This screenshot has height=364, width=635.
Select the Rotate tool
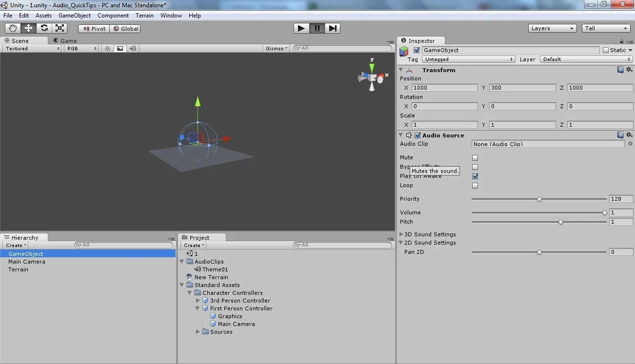(x=44, y=28)
